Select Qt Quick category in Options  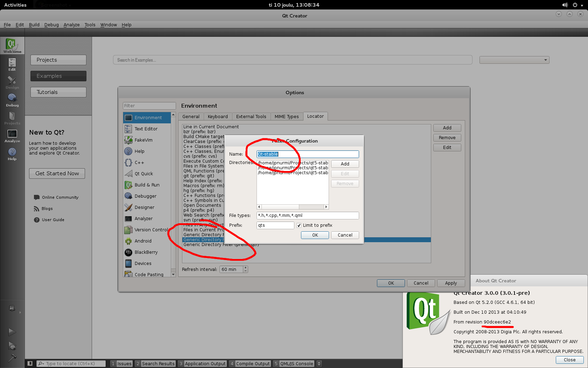[146, 174]
